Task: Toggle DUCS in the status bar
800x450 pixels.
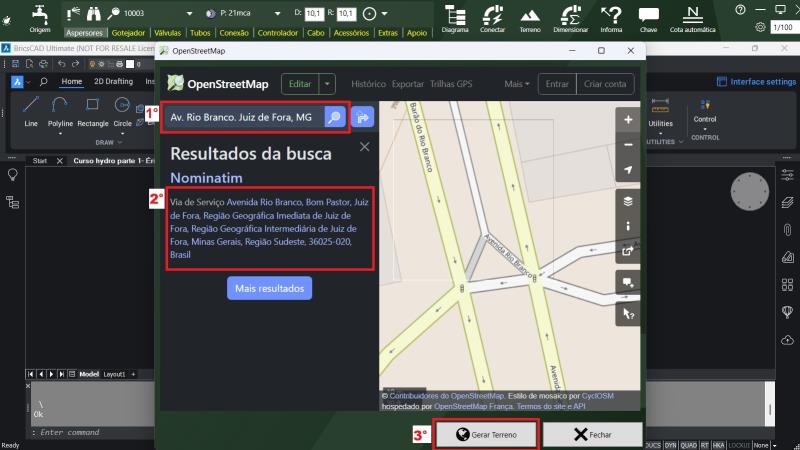Action: [652, 445]
